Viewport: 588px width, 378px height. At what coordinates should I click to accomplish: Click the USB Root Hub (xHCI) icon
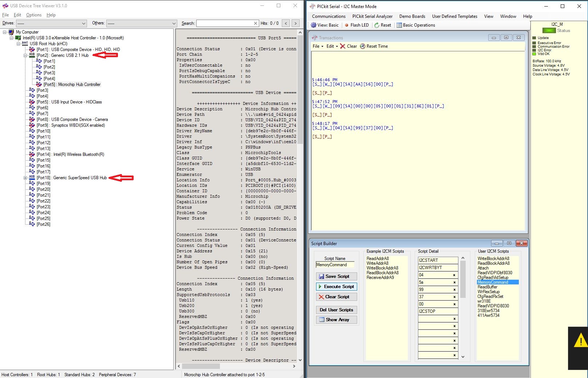point(25,44)
